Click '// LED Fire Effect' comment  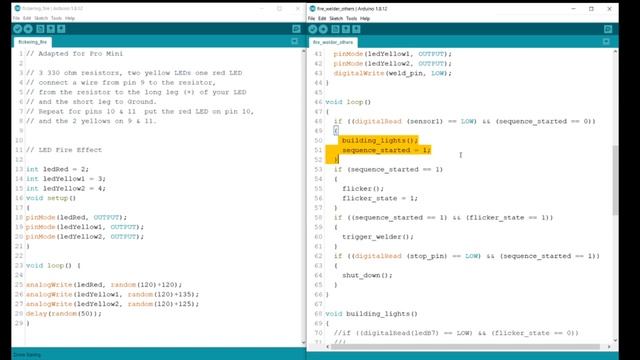point(64,150)
